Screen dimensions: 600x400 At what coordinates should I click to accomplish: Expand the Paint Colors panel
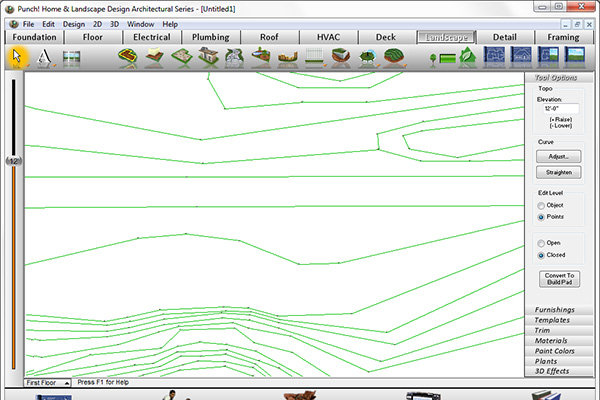coord(559,351)
